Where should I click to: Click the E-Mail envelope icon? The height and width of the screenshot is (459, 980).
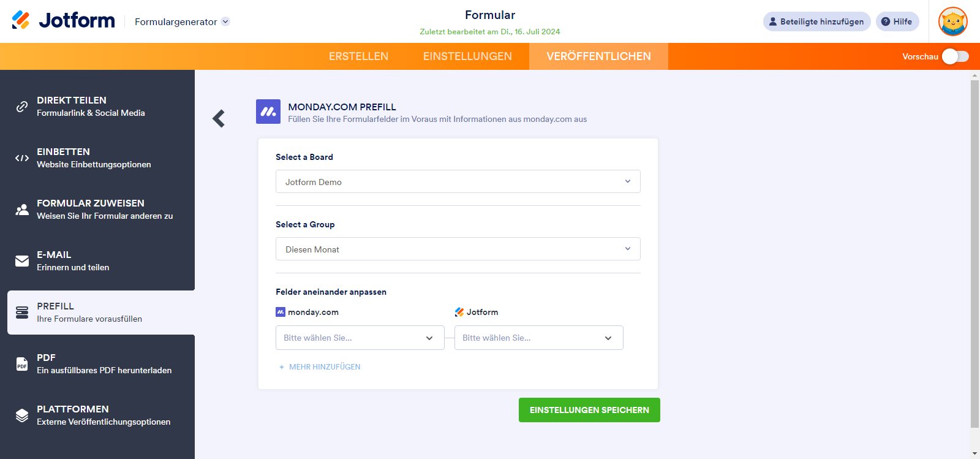22,261
